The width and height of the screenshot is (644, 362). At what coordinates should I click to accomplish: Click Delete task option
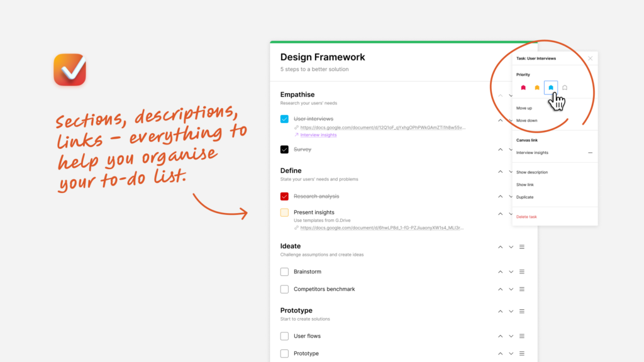tap(526, 217)
